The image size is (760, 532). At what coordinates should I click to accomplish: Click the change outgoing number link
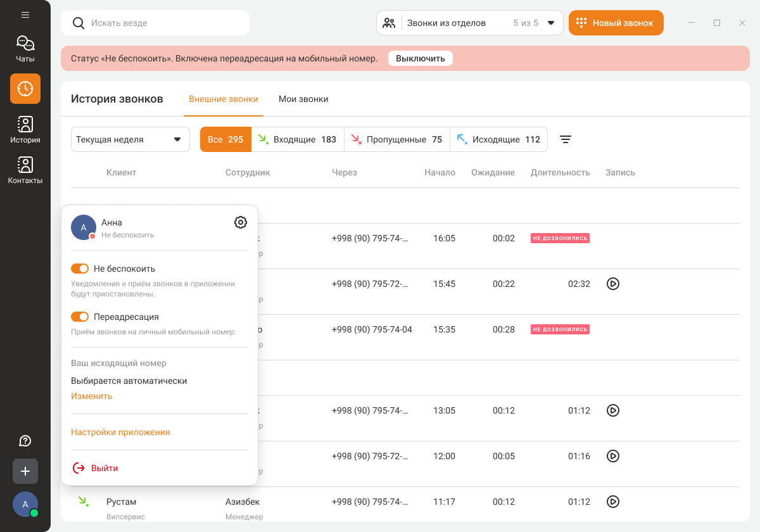91,396
